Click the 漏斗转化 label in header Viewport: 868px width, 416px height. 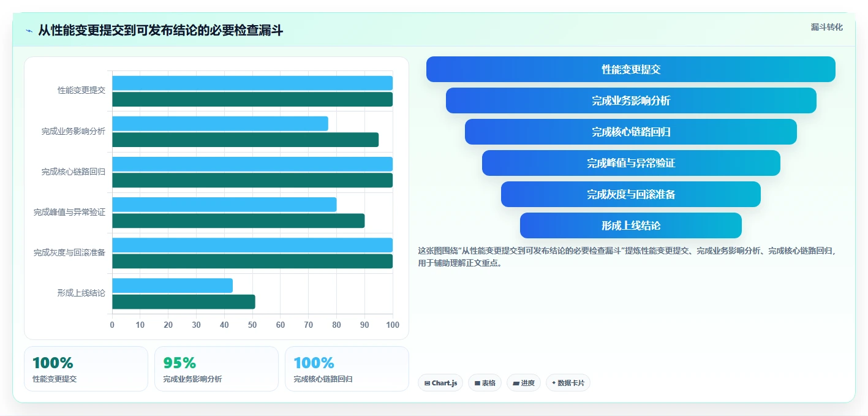tap(826, 27)
